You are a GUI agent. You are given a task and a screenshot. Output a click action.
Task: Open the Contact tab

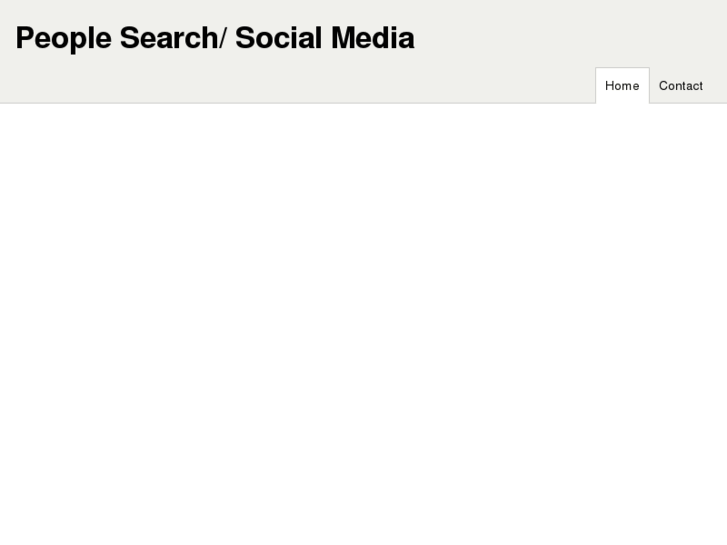680,86
